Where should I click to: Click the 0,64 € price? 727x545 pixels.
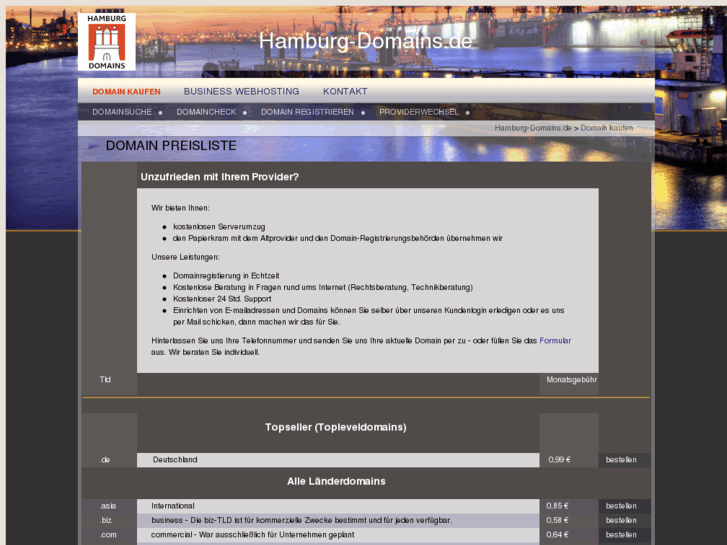(557, 534)
